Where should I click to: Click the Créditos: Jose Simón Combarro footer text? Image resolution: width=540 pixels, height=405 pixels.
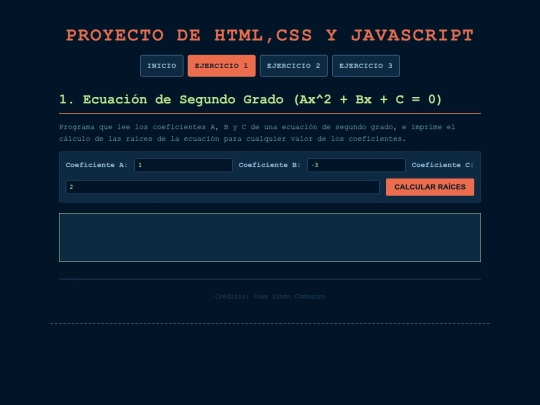[x=270, y=297]
